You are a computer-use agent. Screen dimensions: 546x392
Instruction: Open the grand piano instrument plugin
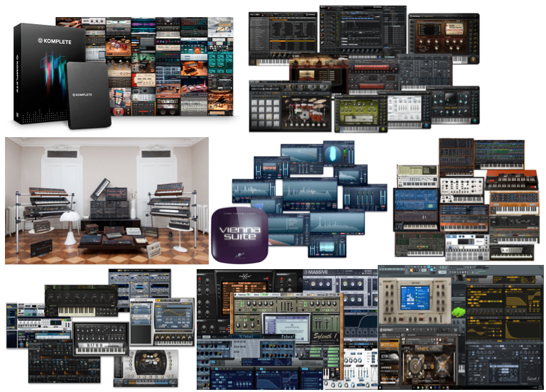point(318,74)
